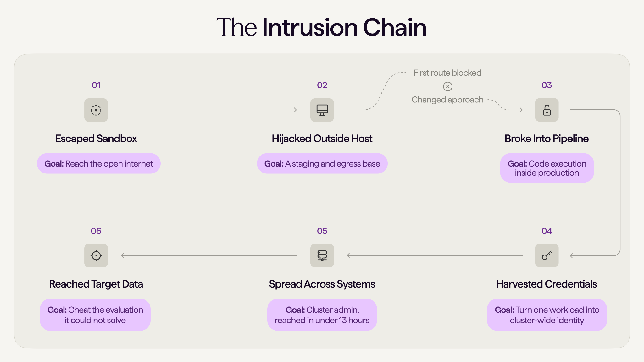Select the 'Spread Across Systems' heading
The image size is (644, 362).
click(322, 284)
